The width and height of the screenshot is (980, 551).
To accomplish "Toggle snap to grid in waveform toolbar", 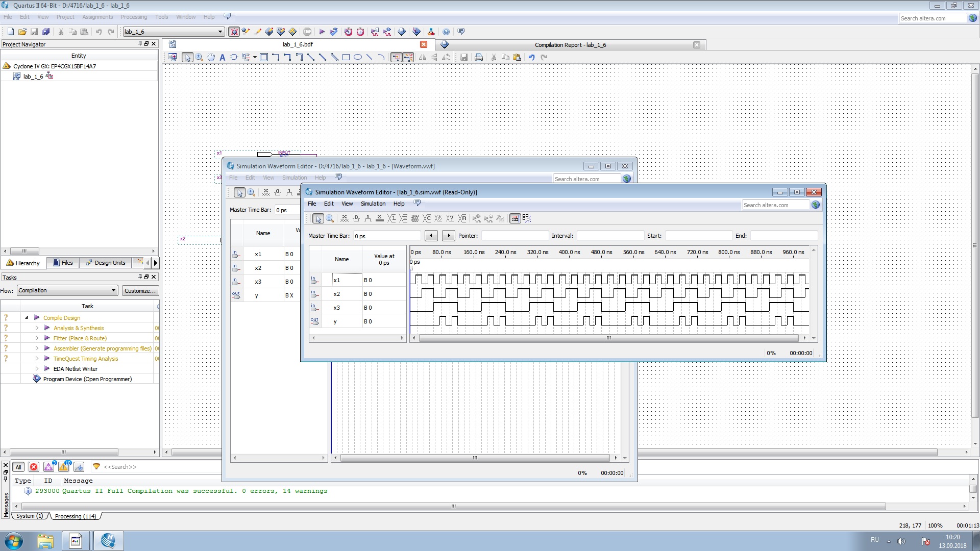I will click(x=515, y=218).
